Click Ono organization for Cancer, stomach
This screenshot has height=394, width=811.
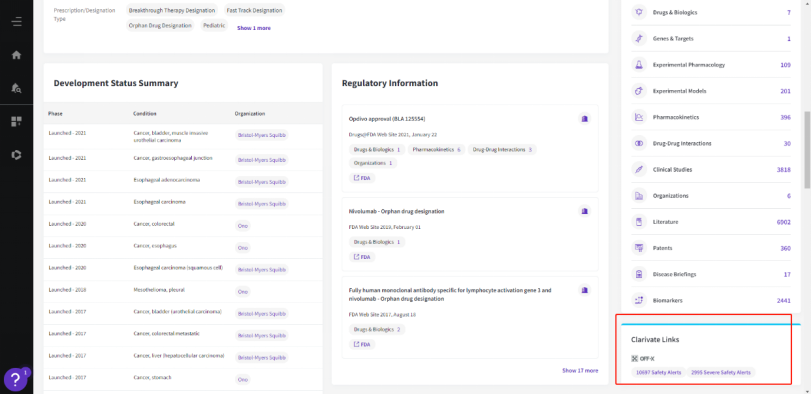click(x=243, y=380)
